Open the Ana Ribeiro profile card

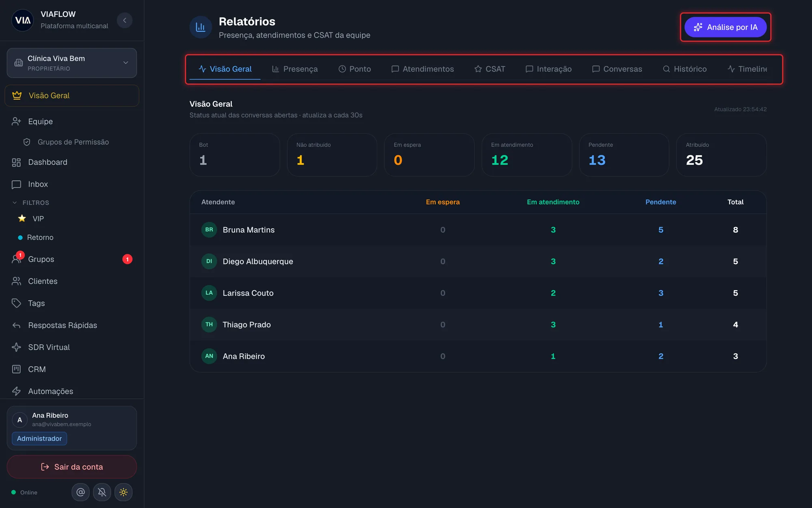click(72, 428)
